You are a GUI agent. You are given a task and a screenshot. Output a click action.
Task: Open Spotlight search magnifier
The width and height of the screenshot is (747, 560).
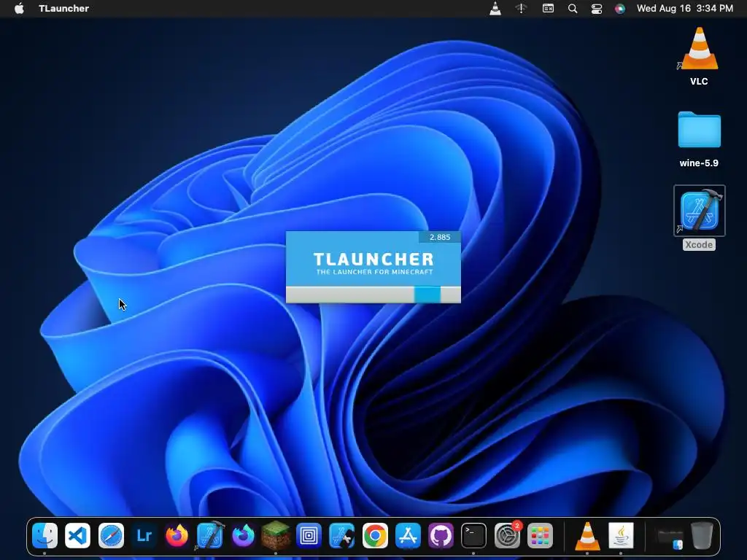pos(573,9)
